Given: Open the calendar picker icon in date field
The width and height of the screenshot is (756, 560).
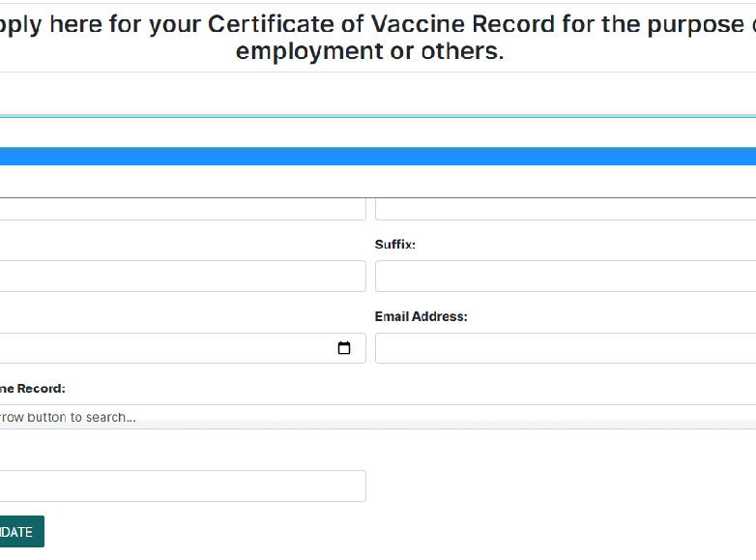Looking at the screenshot, I should [344, 348].
